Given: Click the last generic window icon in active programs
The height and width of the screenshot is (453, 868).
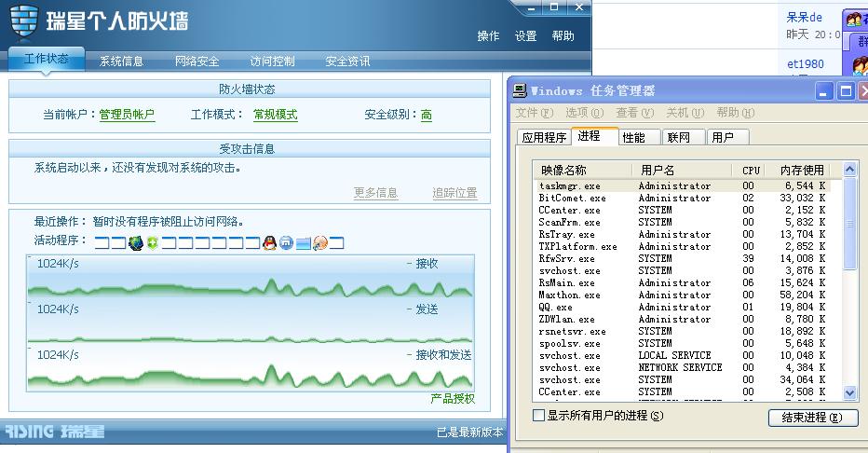Looking at the screenshot, I should pyautogui.click(x=336, y=243).
